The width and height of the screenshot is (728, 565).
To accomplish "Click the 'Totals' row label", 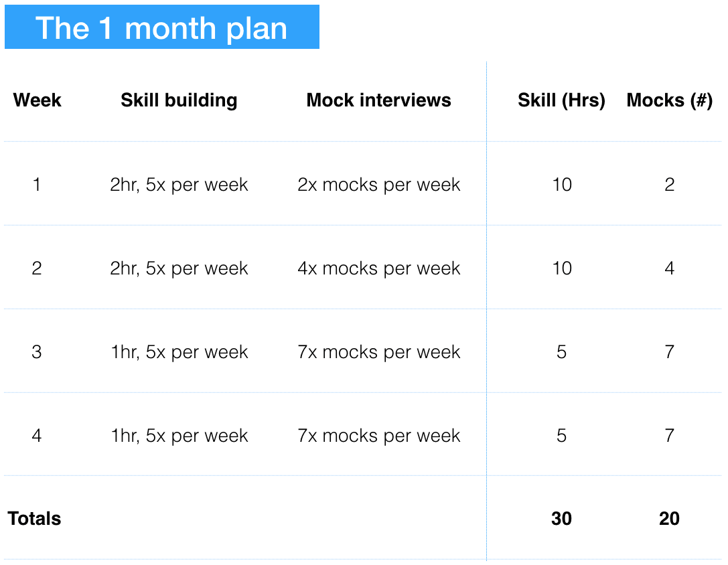I will [34, 519].
